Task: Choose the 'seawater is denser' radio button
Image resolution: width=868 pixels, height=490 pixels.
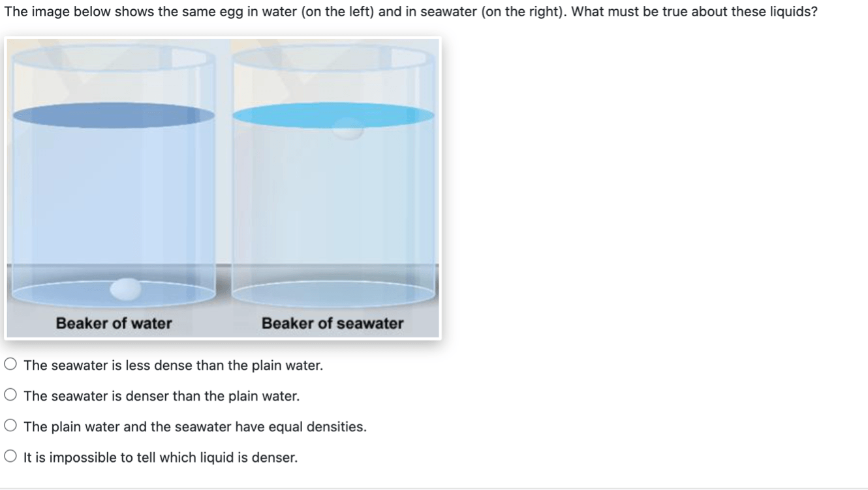Action: (x=10, y=395)
